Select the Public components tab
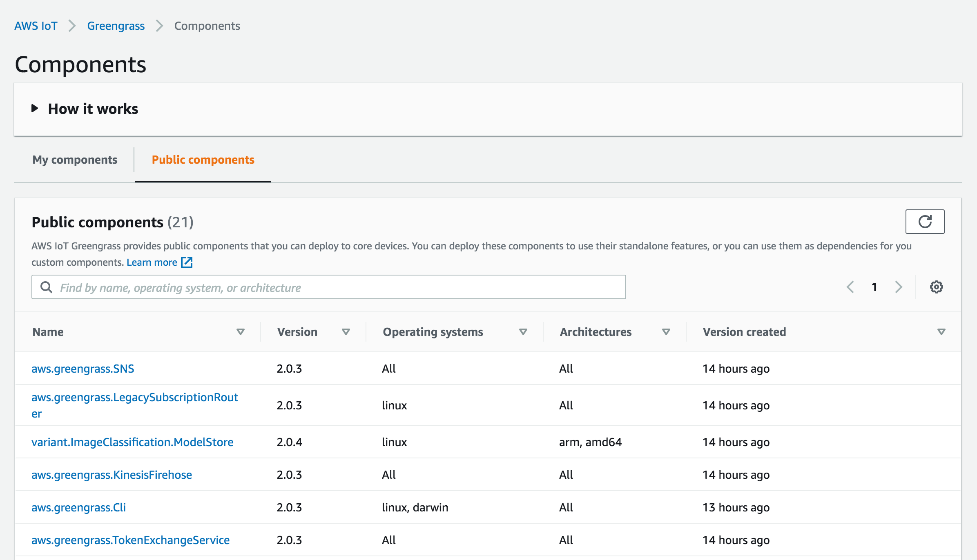The width and height of the screenshot is (977, 560). pos(203,160)
